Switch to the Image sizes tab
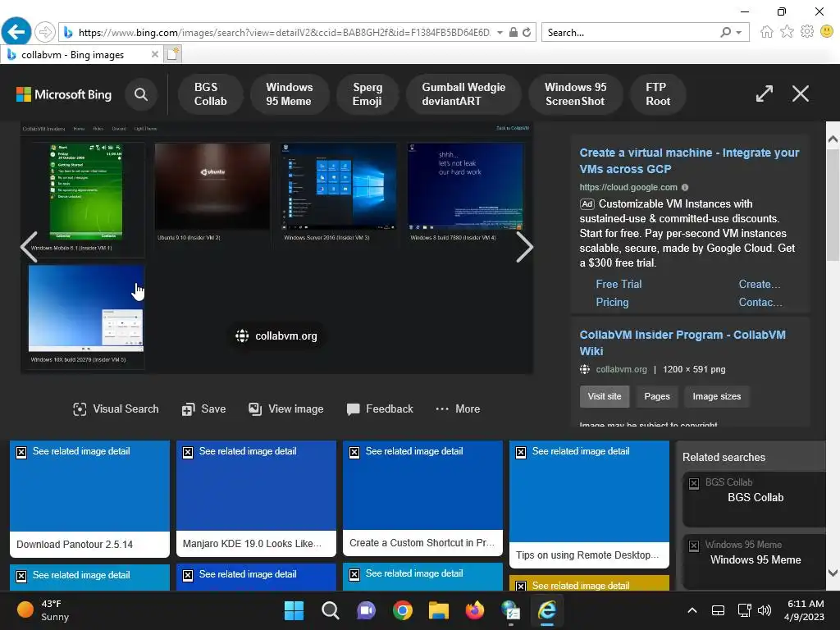The width and height of the screenshot is (840, 630). pos(716,396)
